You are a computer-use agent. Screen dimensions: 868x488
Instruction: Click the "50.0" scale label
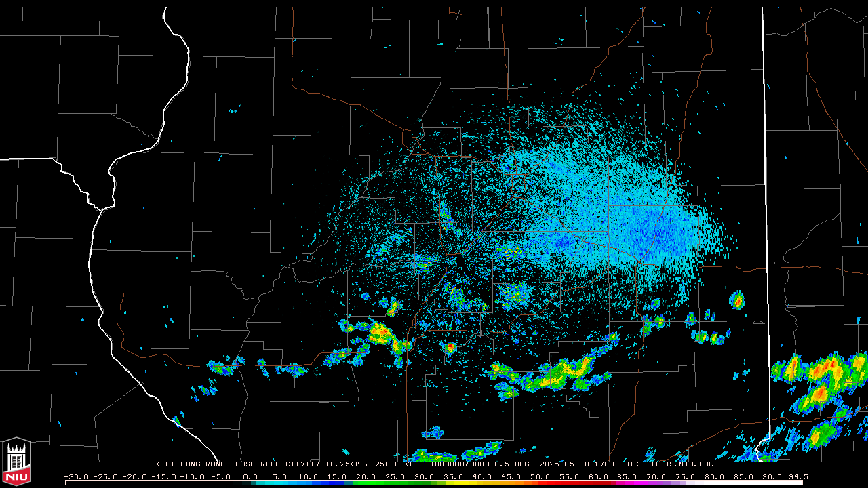pyautogui.click(x=540, y=477)
